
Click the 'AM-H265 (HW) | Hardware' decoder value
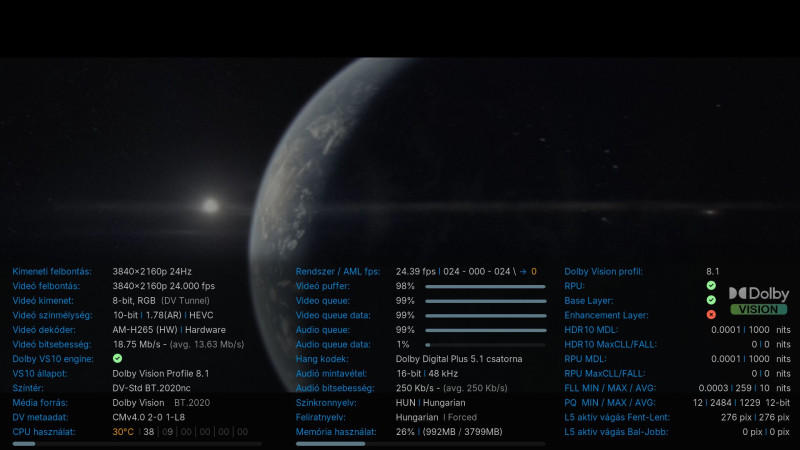coord(169,330)
